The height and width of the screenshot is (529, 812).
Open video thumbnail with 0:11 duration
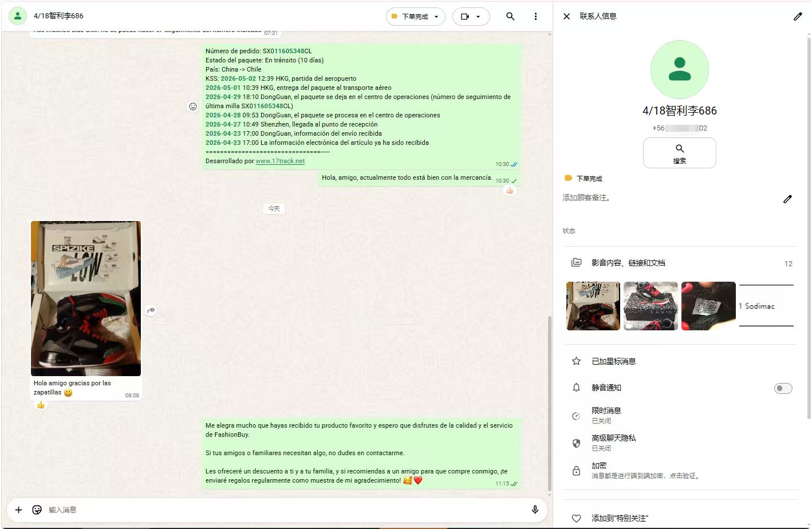point(651,306)
